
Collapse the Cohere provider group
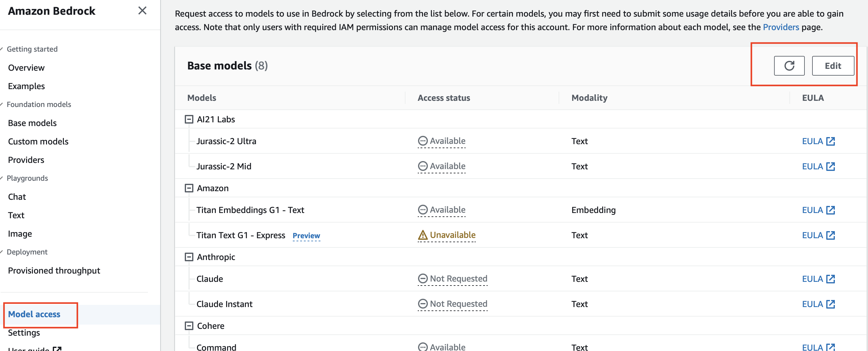point(189,326)
